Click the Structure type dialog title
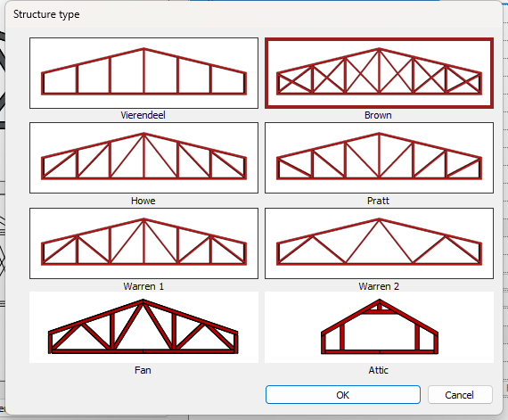 [x=46, y=14]
